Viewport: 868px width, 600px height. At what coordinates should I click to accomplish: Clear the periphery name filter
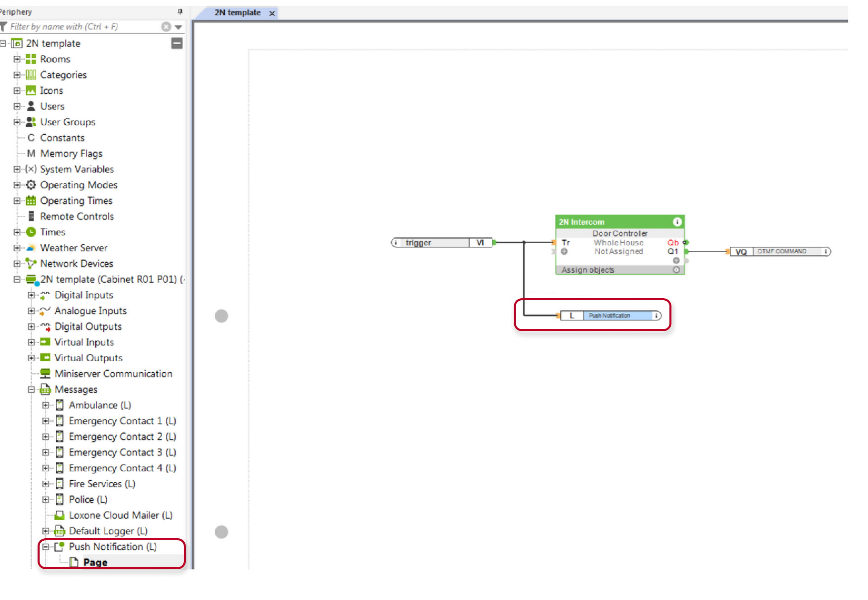(x=166, y=27)
